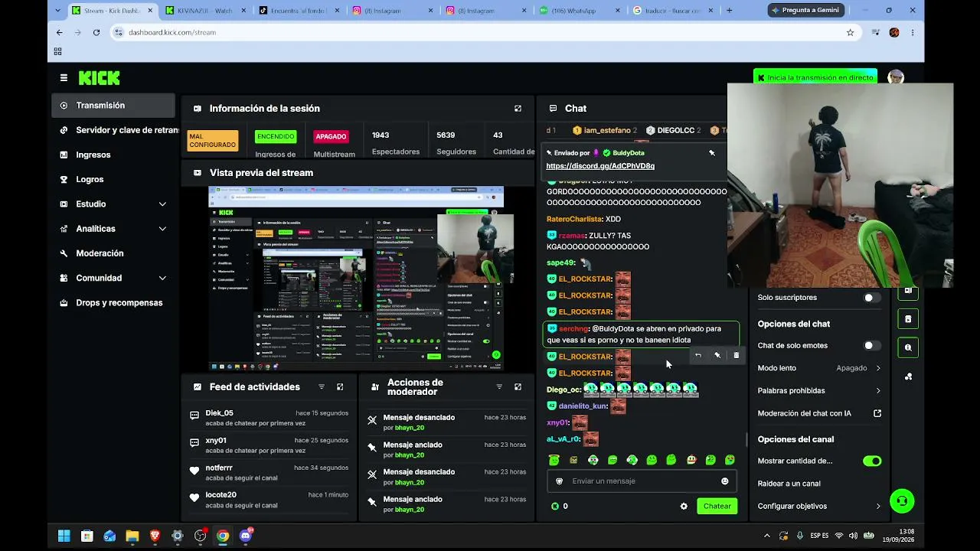The width and height of the screenshot is (980, 551).
Task: Delete the highlighted chat message with trash icon
Action: pyautogui.click(x=737, y=355)
